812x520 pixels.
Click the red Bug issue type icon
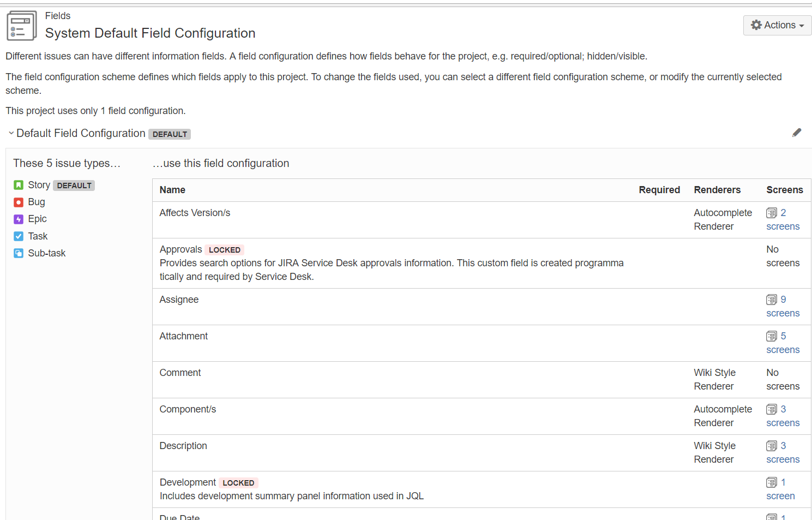tap(19, 202)
